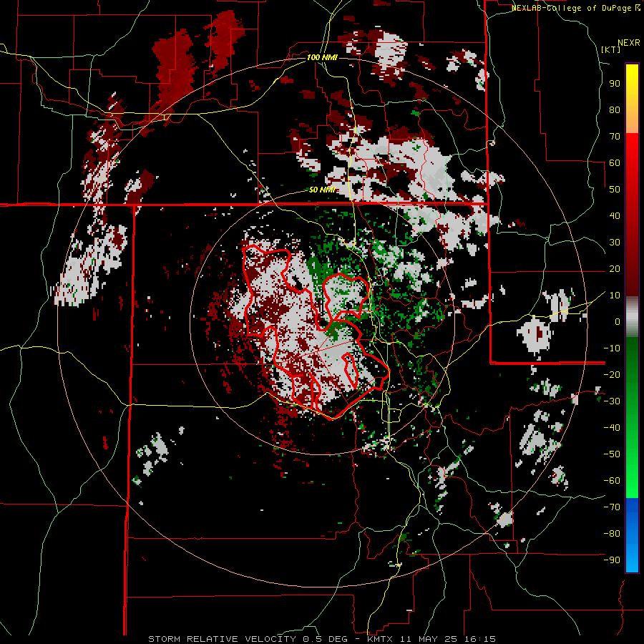
Task: Select the positive 30 knot scale label
Action: coord(615,243)
